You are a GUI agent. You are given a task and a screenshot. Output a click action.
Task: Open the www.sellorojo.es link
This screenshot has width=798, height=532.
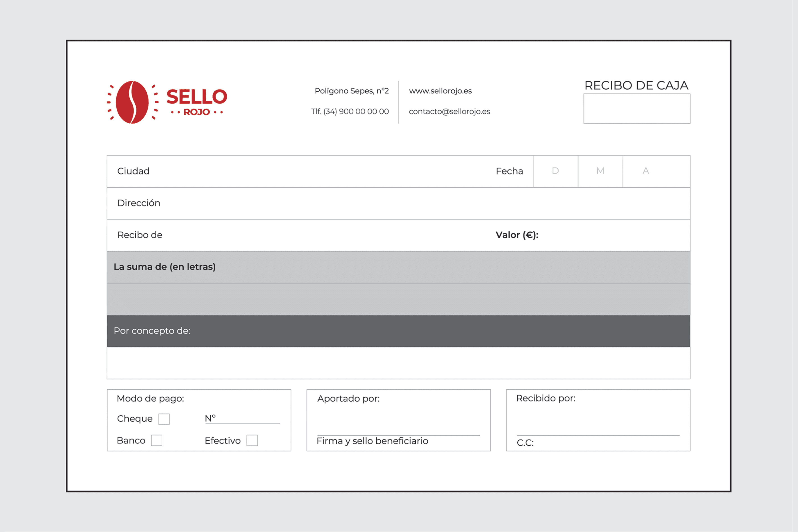point(440,91)
